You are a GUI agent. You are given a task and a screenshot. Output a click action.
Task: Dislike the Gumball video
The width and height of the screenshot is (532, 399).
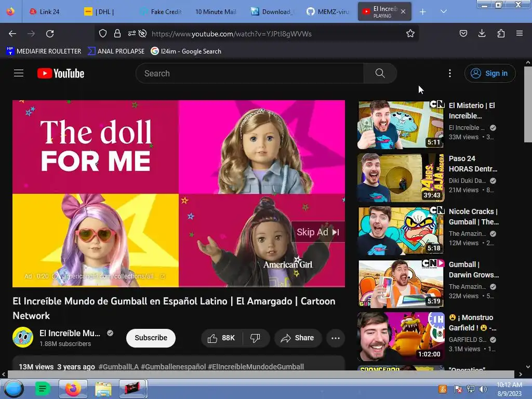pos(255,338)
